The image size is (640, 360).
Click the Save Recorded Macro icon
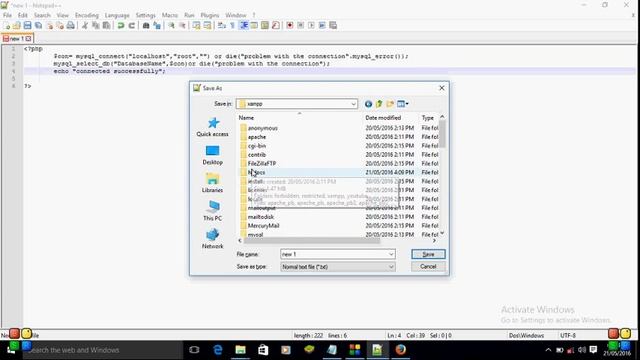[x=333, y=25]
